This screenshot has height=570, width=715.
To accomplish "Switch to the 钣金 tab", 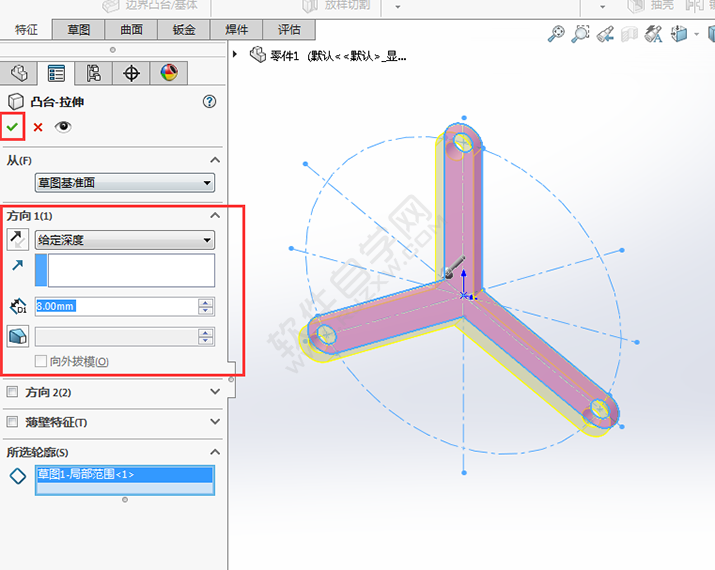I will [x=184, y=30].
